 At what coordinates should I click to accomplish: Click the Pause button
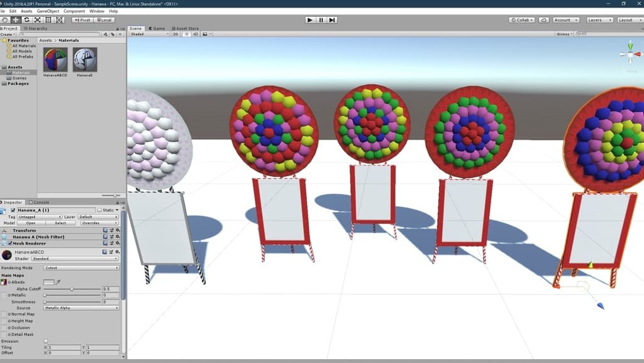point(321,20)
